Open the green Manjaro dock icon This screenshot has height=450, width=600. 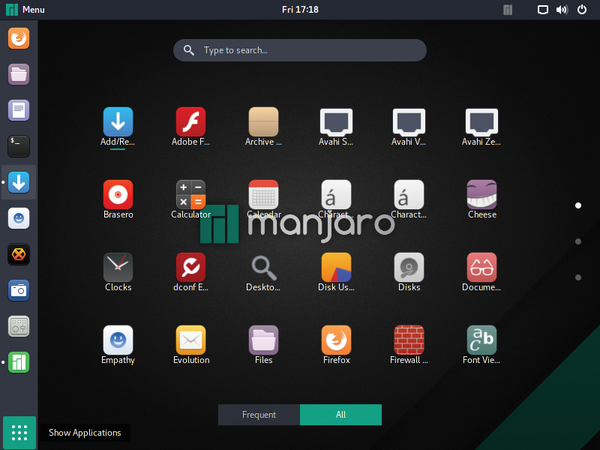coord(18,362)
